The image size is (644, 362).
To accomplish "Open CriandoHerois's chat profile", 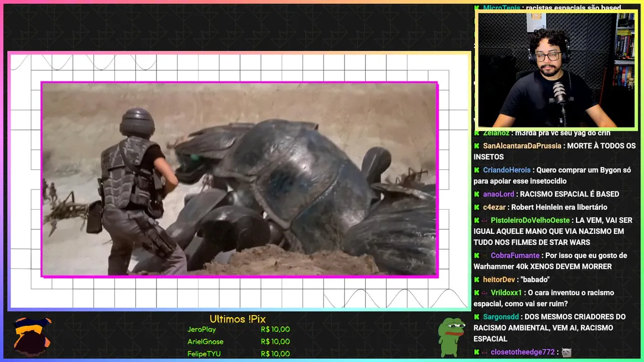I will 507,170.
